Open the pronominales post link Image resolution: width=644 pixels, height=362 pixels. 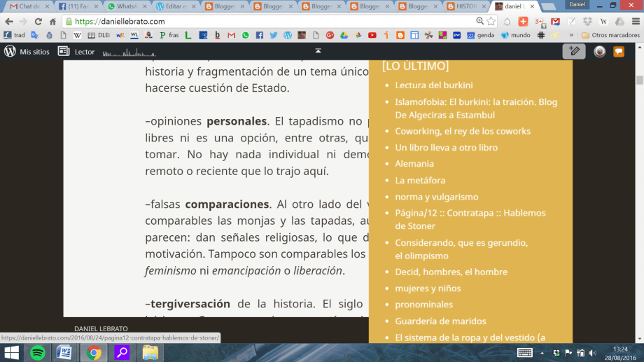click(424, 305)
